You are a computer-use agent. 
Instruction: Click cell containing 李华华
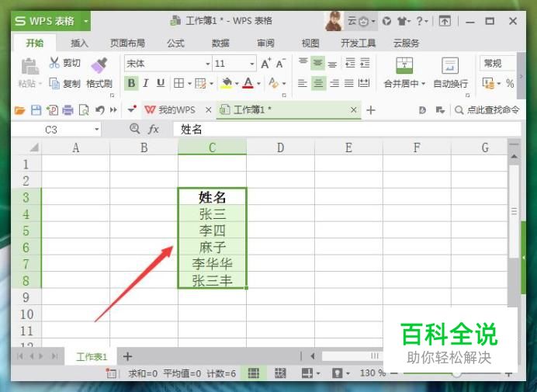(x=212, y=264)
